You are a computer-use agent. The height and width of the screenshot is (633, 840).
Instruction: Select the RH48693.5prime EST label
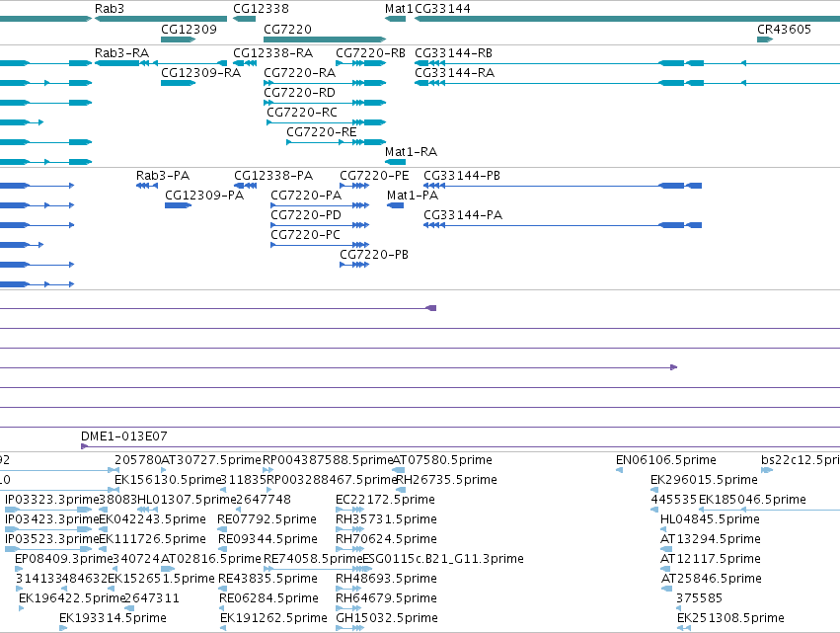(x=386, y=580)
